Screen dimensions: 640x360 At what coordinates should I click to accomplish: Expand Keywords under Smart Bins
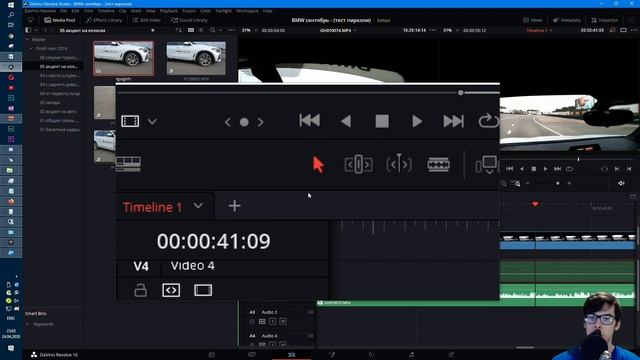point(28,324)
